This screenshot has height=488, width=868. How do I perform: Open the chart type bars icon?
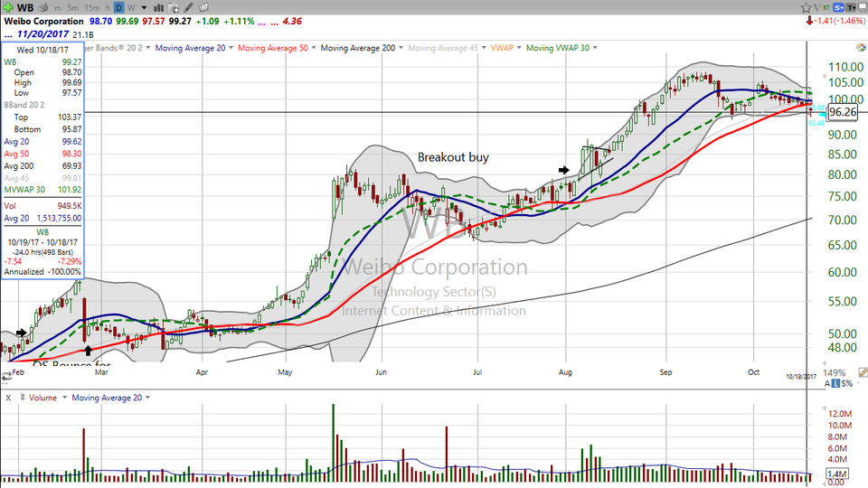click(x=158, y=8)
